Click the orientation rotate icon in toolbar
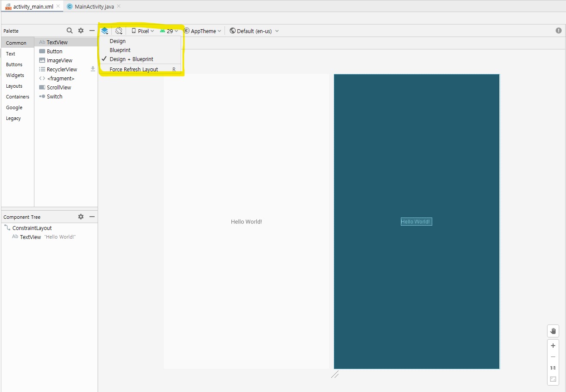 [119, 31]
